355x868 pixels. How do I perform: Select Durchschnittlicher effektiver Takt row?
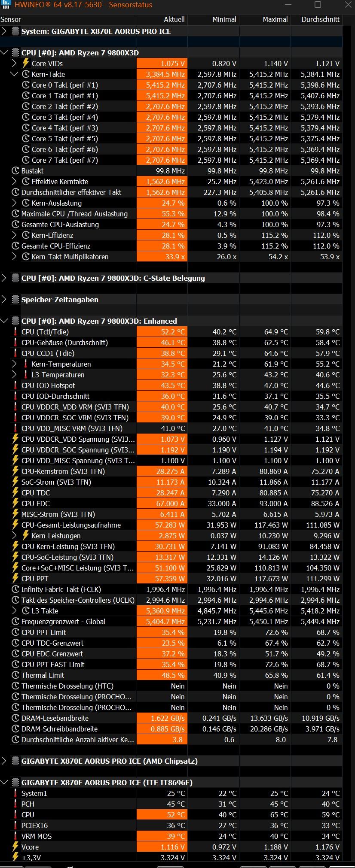[x=171, y=192]
